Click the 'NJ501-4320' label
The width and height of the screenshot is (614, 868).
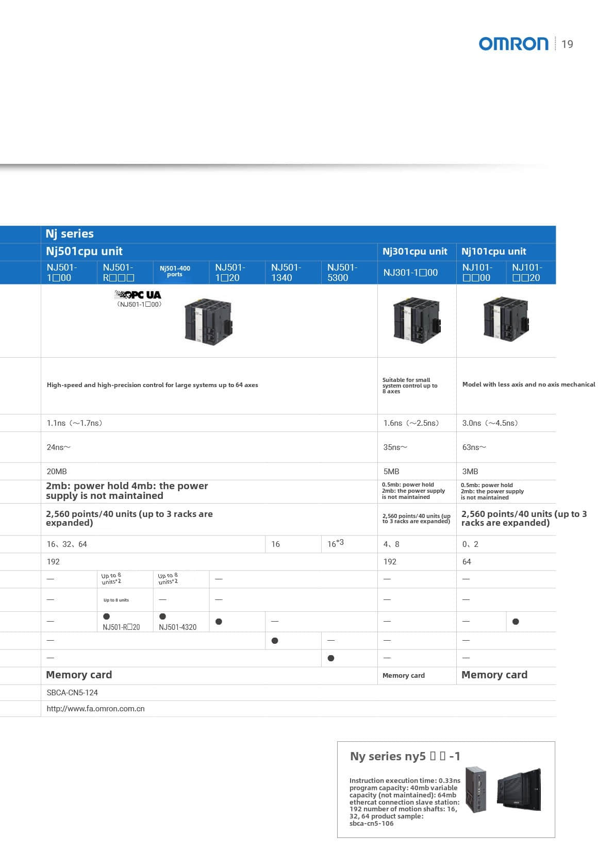pyautogui.click(x=177, y=627)
